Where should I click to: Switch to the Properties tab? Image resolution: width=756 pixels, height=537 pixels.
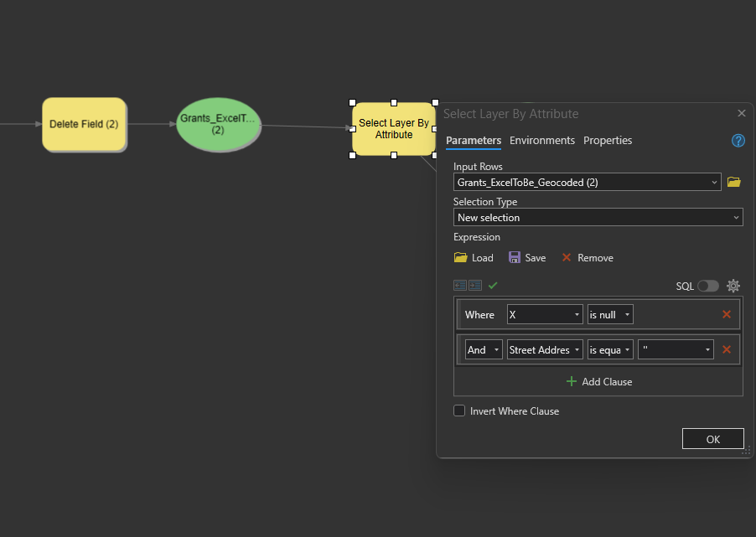point(608,141)
